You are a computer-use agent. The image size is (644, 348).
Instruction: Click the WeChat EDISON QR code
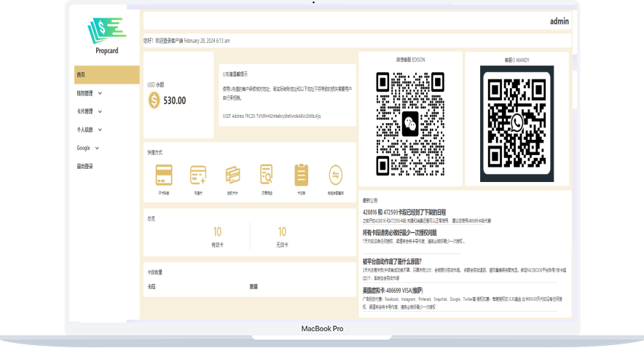[410, 124]
